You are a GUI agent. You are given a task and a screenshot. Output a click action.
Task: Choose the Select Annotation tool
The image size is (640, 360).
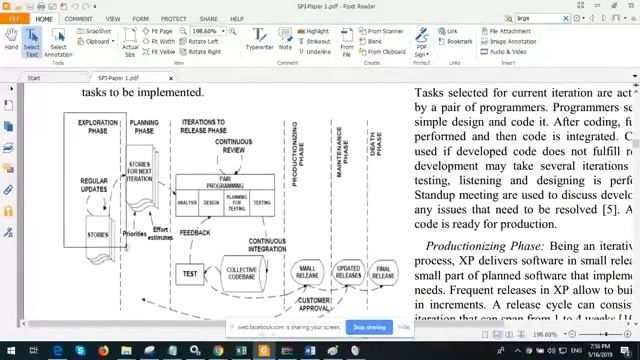58,43
